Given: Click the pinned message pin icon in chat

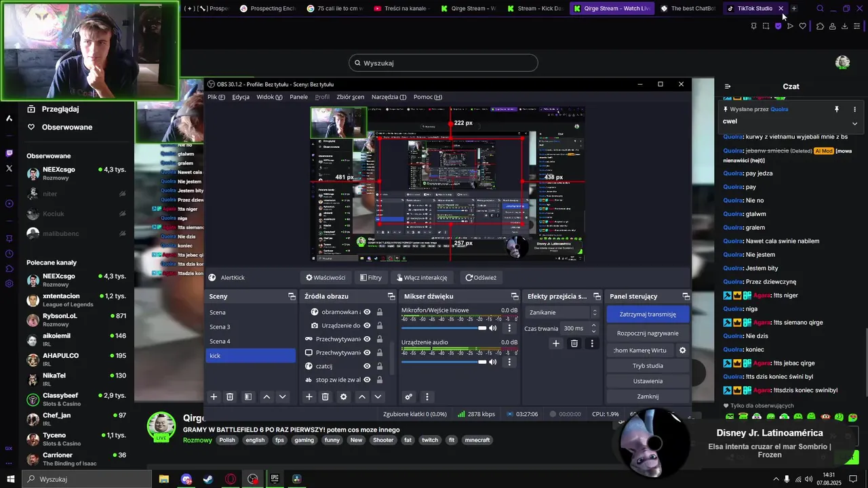Looking at the screenshot, I should [837, 109].
